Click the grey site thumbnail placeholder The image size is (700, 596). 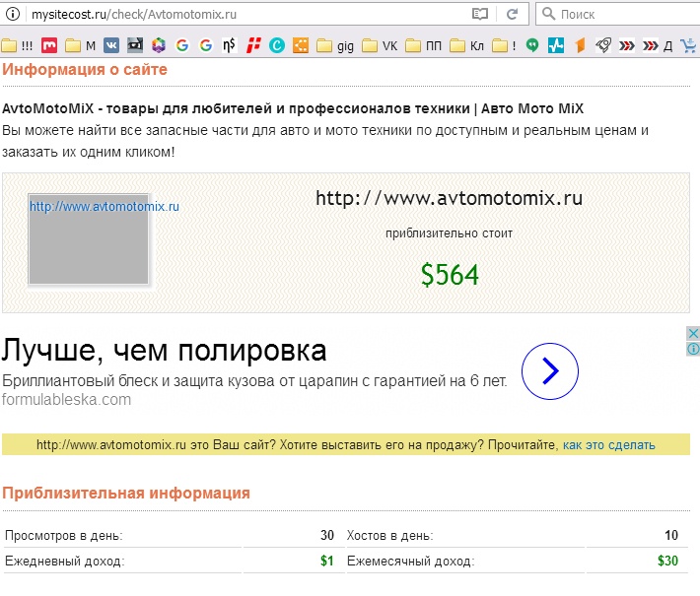coord(88,238)
